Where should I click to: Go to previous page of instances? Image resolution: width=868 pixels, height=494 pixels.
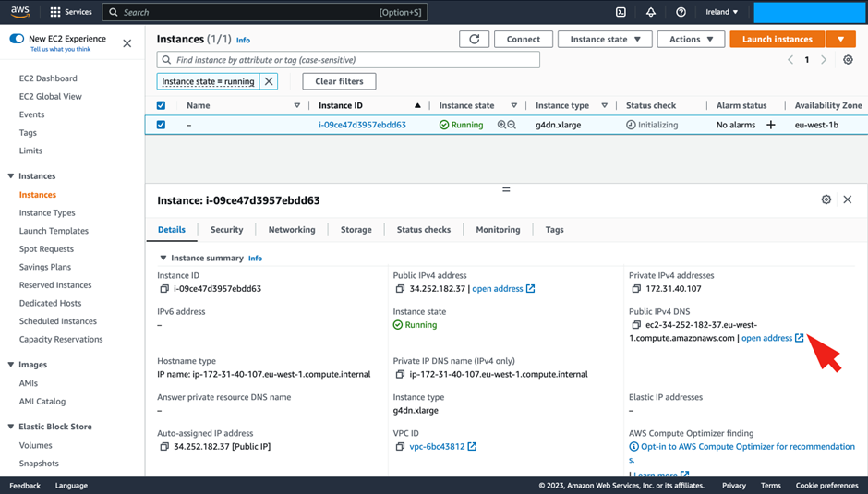tap(790, 60)
